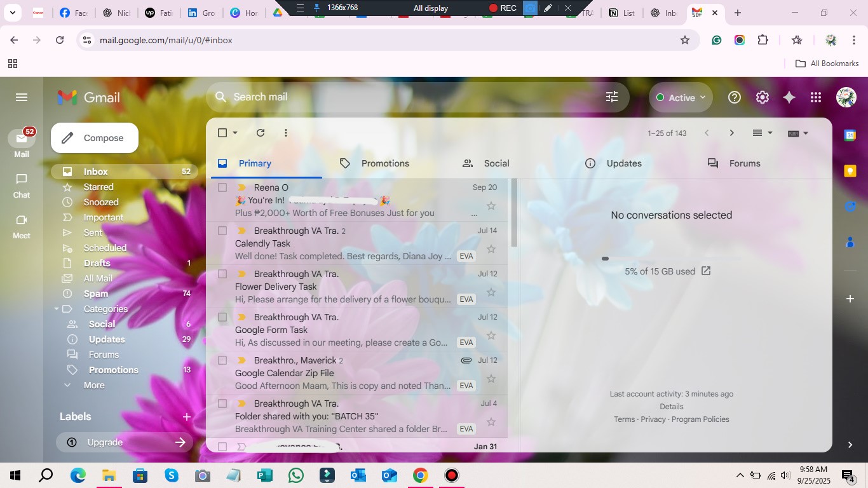Open Meet from the left sidebar
This screenshot has width=868, height=488.
(x=22, y=226)
